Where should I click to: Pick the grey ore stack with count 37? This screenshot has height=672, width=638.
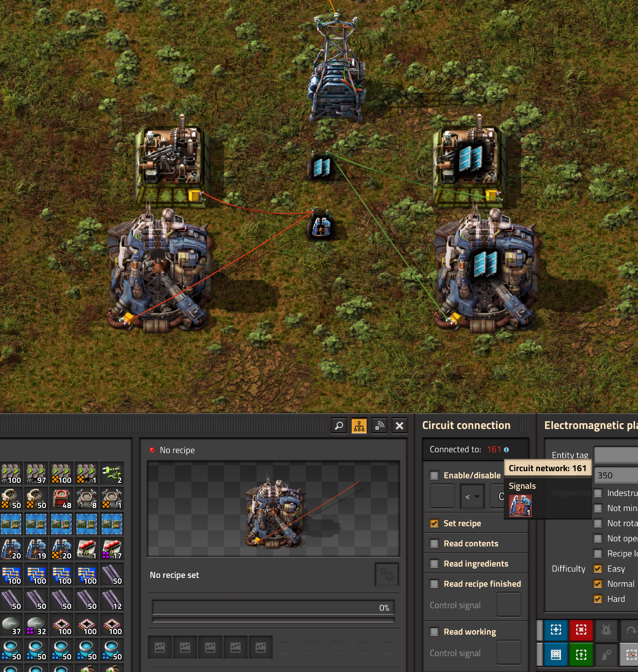click(11, 625)
